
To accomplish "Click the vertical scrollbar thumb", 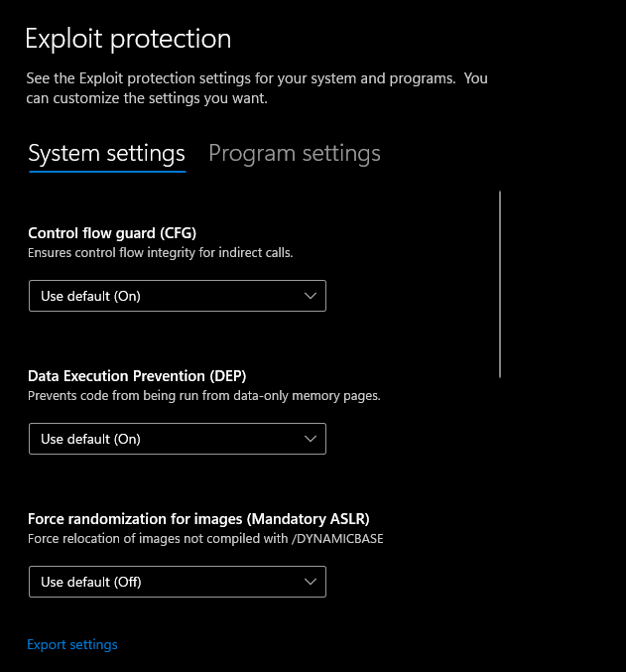I will [x=500, y=284].
